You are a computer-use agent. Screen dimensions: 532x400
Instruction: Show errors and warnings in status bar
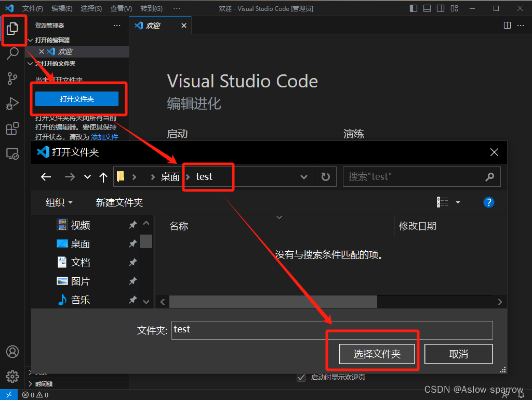click(x=35, y=395)
